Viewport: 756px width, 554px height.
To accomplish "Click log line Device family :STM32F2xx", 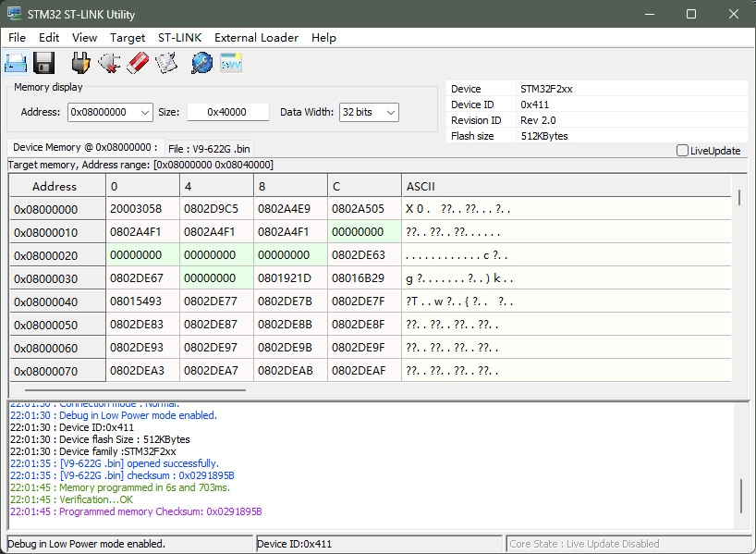I will pos(93,451).
